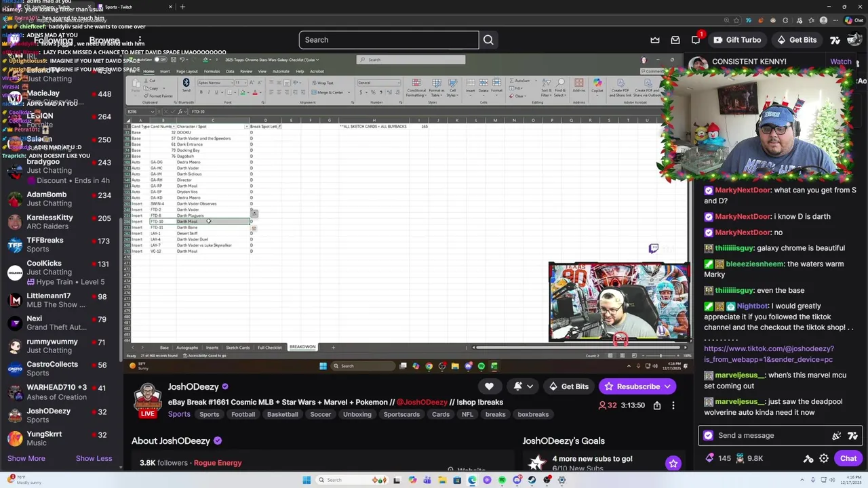
Task: Open KarelessKitty channel in sidebar
Action: pyautogui.click(x=61, y=222)
